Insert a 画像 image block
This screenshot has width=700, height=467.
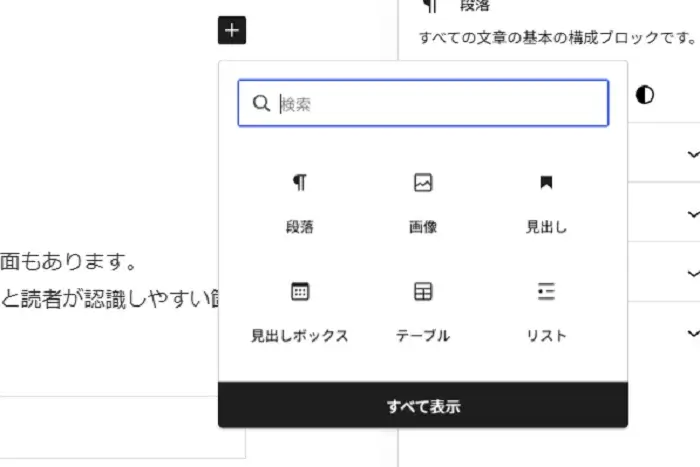click(x=423, y=204)
